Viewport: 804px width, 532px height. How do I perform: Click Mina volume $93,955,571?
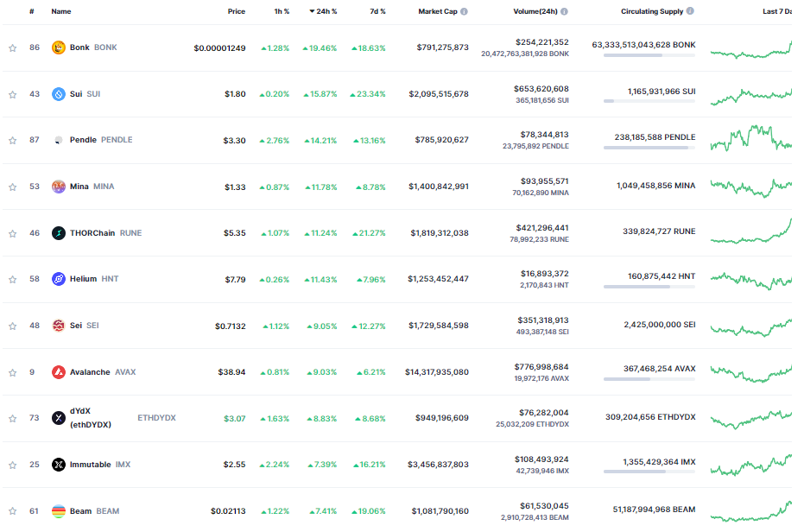pyautogui.click(x=545, y=181)
